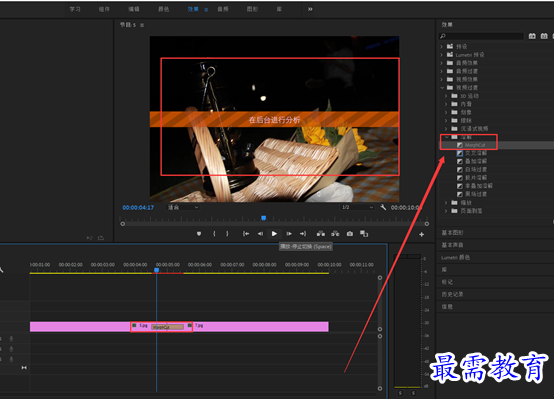Open the 历史记录 panel
The width and height of the screenshot is (554, 399).
pos(452,294)
